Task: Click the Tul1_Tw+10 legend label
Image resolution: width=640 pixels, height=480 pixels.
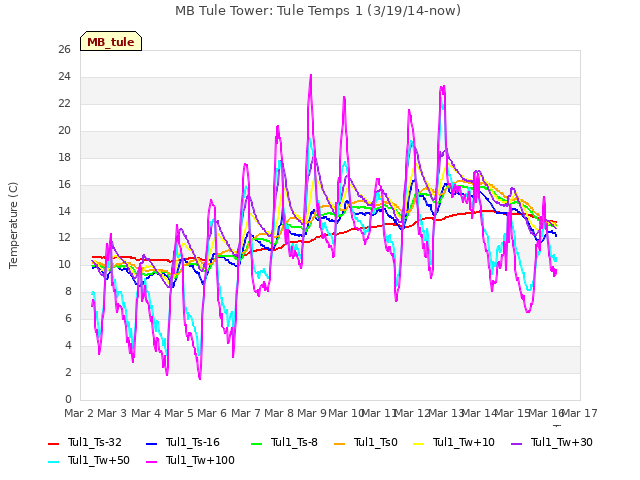Action: click(464, 442)
